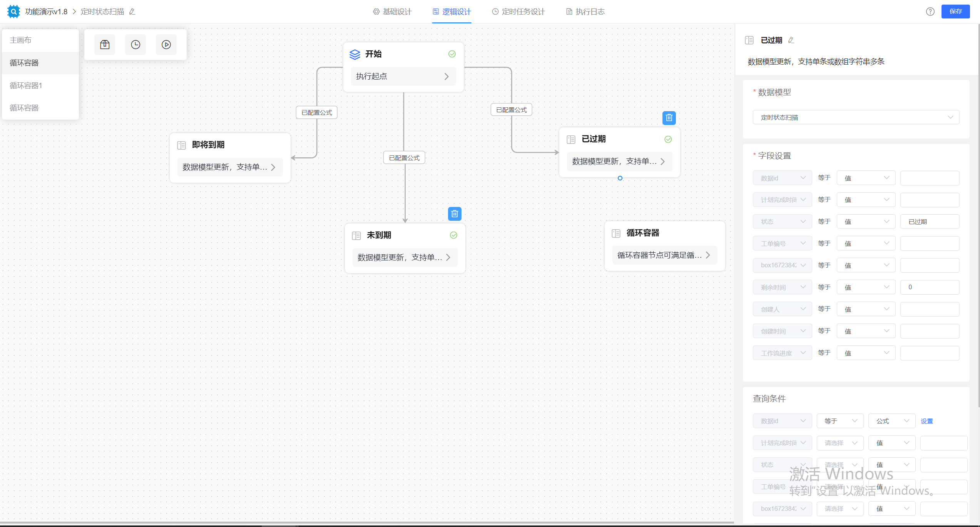Edit the 定时状态扫描 title pencil icon
Viewport: 980px width, 527px height.
point(132,12)
